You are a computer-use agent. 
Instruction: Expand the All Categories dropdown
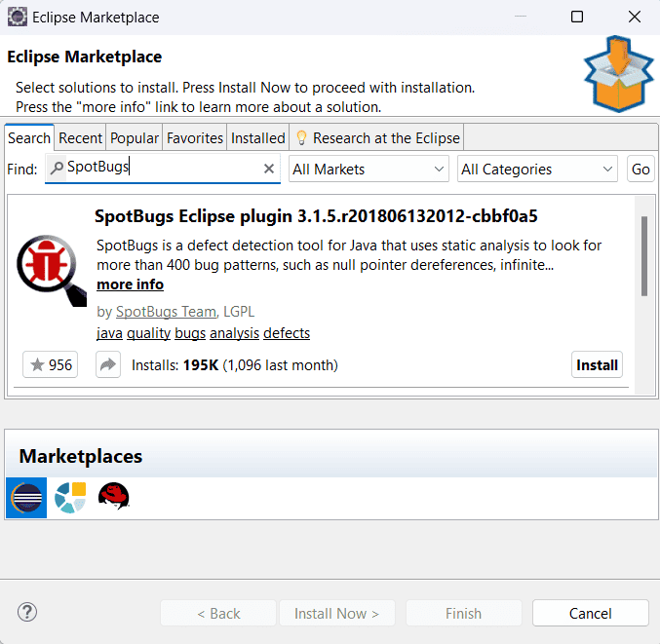pyautogui.click(x=537, y=170)
